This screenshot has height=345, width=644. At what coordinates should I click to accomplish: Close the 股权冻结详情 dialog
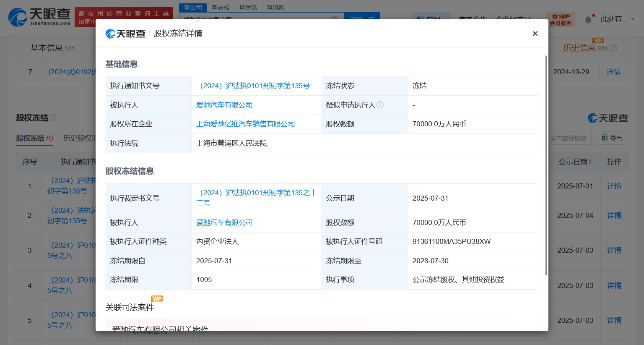[x=535, y=34]
